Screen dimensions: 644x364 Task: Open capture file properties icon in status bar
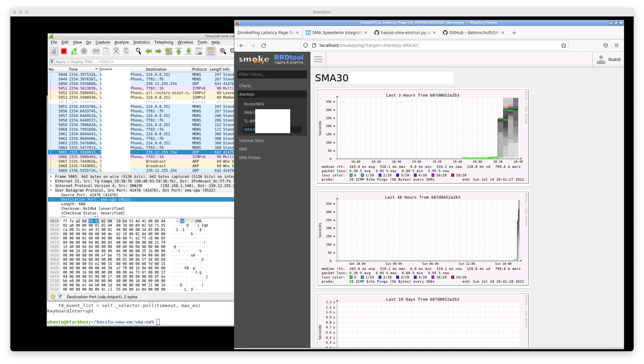pos(60,297)
